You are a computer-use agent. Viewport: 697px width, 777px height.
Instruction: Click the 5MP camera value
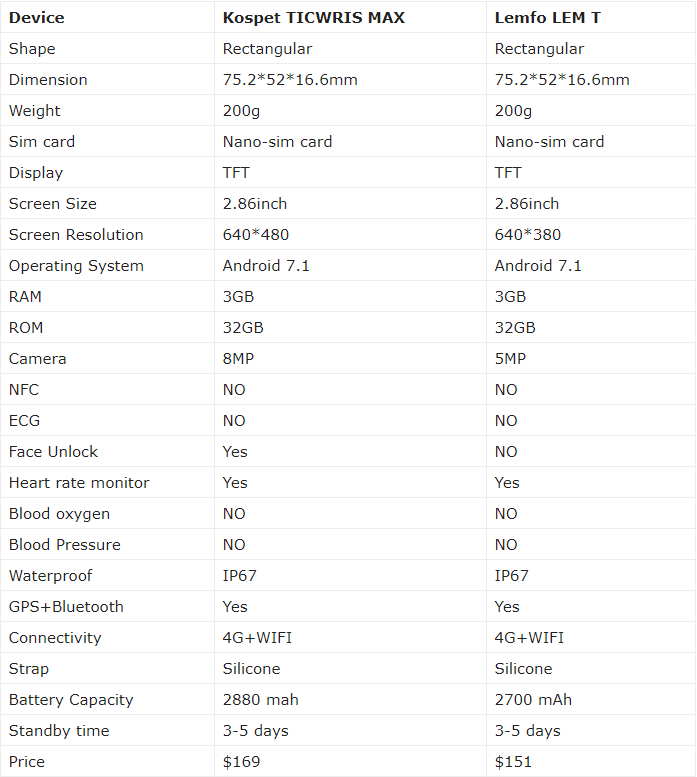[x=510, y=359]
